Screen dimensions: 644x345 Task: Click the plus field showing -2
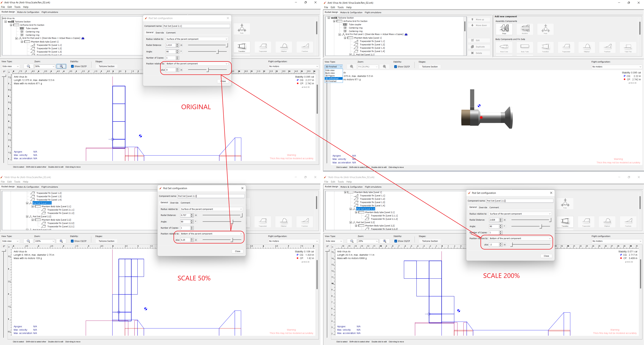(494, 245)
